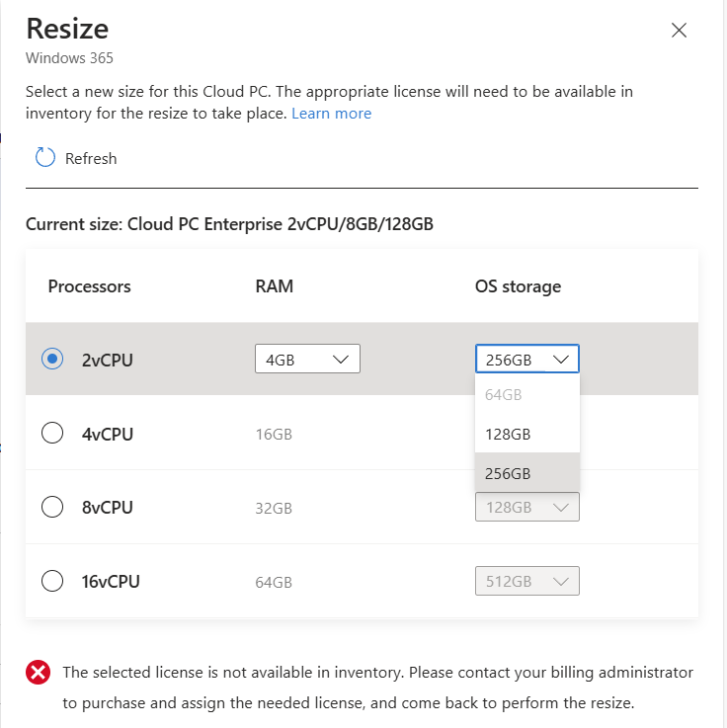
Task: Choose the 8vCPU processor option
Action: coord(52,507)
